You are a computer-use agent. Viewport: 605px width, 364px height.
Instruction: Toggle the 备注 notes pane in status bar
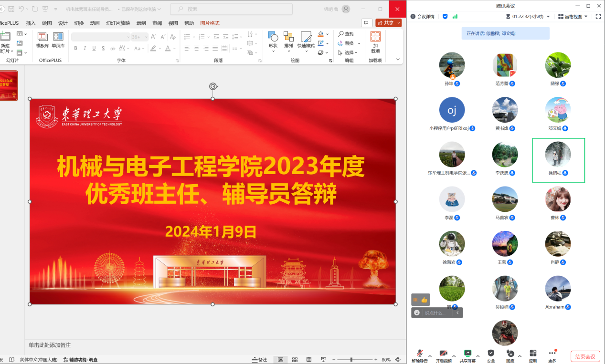pyautogui.click(x=259, y=360)
